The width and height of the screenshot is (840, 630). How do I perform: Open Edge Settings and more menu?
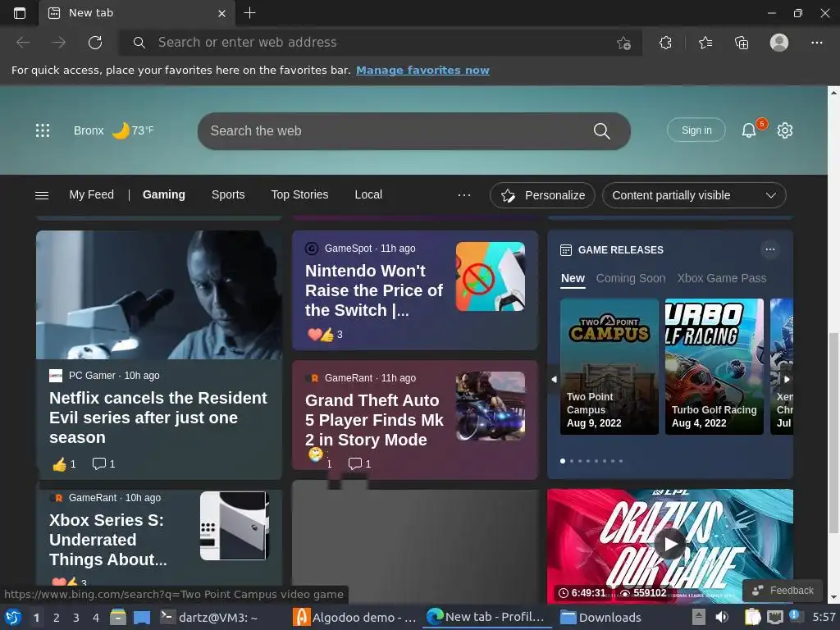click(816, 43)
